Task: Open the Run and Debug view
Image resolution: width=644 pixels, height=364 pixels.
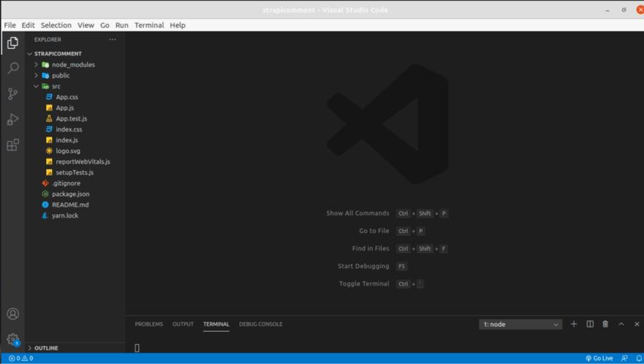Action: pos(12,119)
